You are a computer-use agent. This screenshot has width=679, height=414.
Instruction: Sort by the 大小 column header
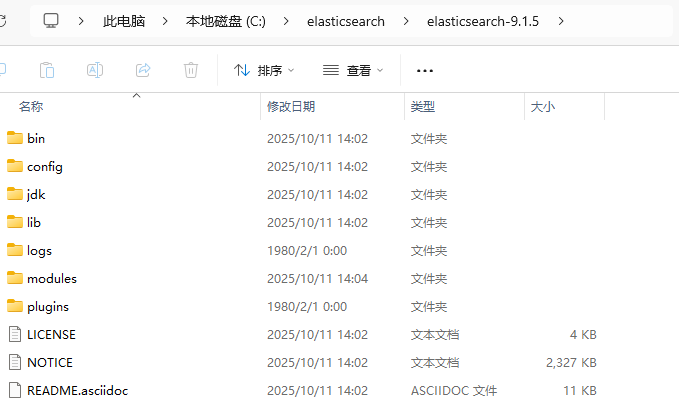[543, 107]
